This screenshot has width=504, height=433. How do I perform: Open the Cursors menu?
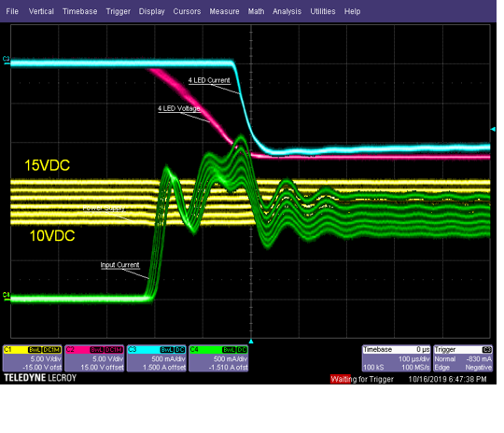pos(187,11)
